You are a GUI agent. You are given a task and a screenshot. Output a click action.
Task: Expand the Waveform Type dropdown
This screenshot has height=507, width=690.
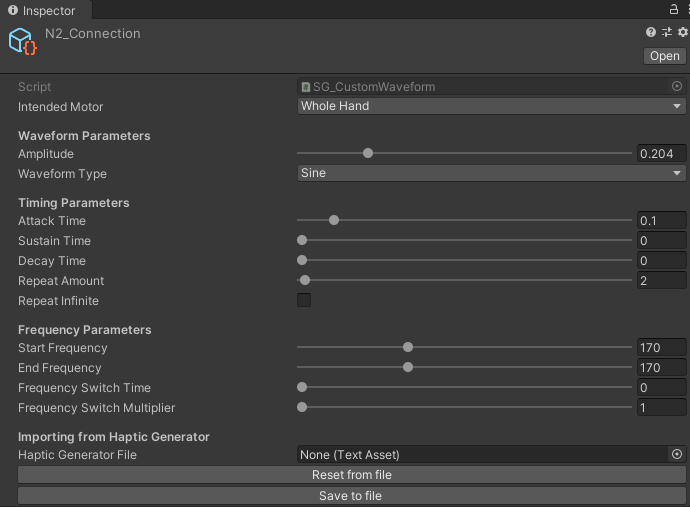(491, 173)
